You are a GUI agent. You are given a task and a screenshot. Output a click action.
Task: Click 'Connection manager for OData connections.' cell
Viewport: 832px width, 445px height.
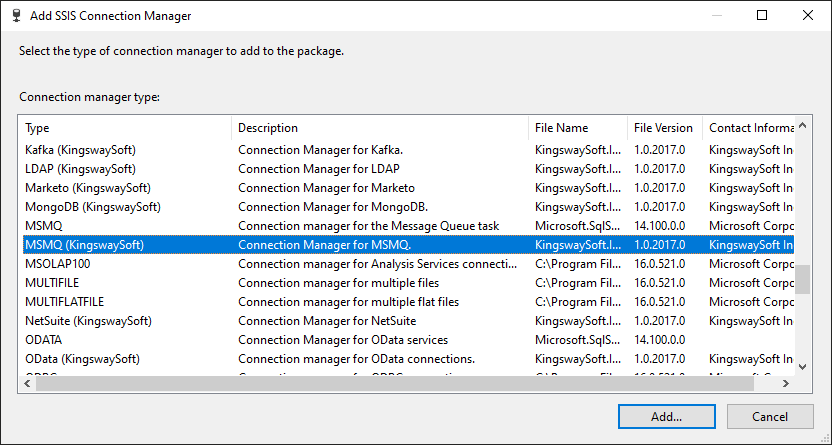pos(357,359)
